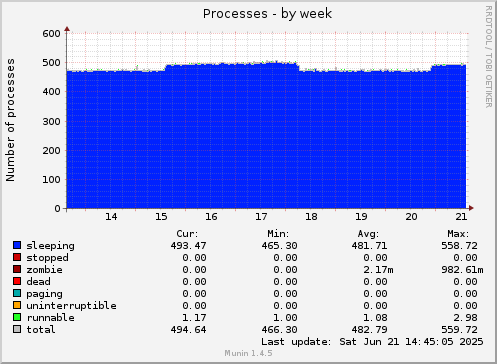The width and height of the screenshot is (497, 364).
Task: Click zombie average value 2.17m
Action: tap(378, 270)
